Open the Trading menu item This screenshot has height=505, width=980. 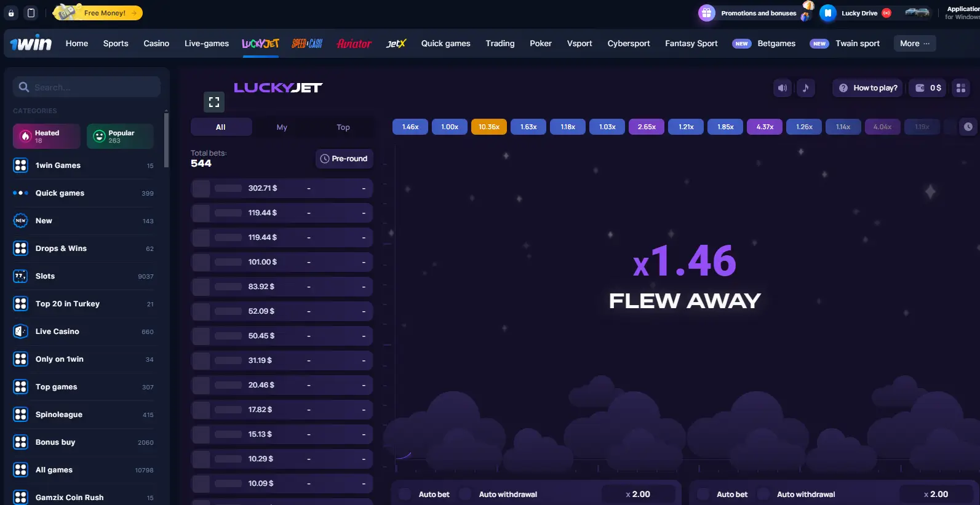pos(500,43)
